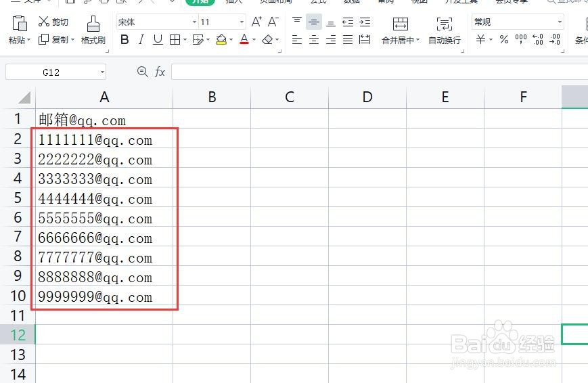Increase font size with A+ icon
The image size is (588, 383).
pyautogui.click(x=256, y=22)
